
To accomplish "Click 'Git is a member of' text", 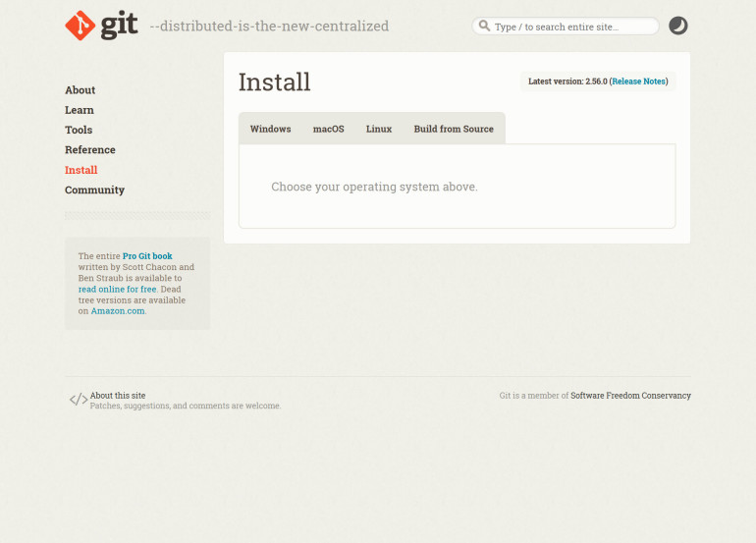I will pos(534,396).
